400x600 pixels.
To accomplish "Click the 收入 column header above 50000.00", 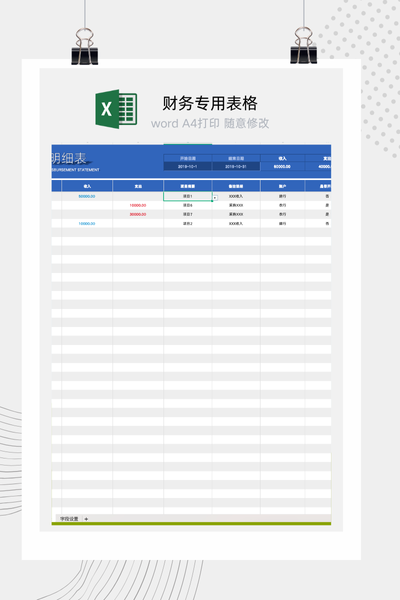I will (x=87, y=186).
